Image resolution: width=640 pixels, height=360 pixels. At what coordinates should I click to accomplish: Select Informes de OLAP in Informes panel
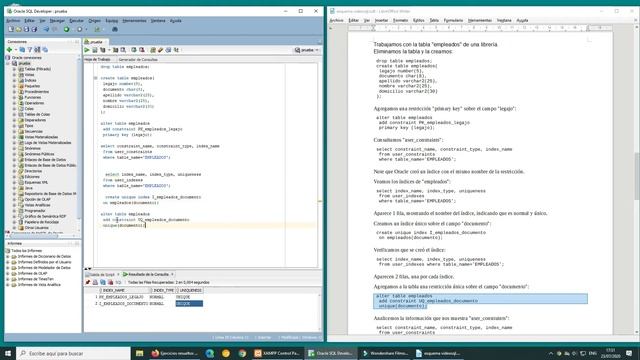click(x=32, y=273)
